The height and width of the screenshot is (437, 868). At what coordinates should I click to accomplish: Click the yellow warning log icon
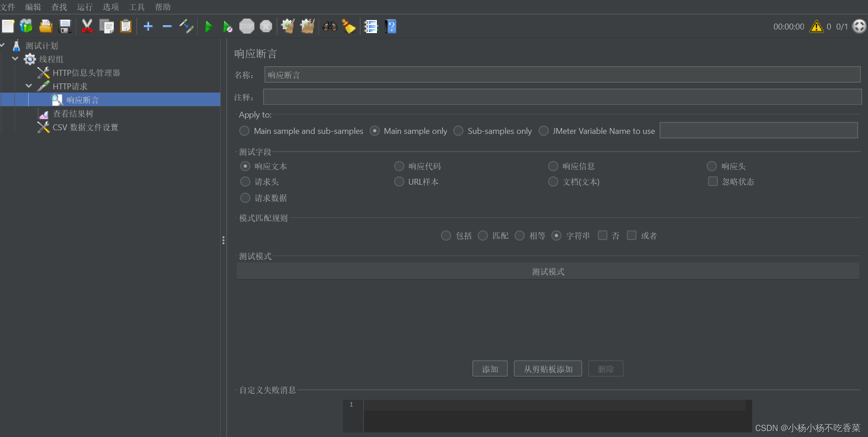816,26
